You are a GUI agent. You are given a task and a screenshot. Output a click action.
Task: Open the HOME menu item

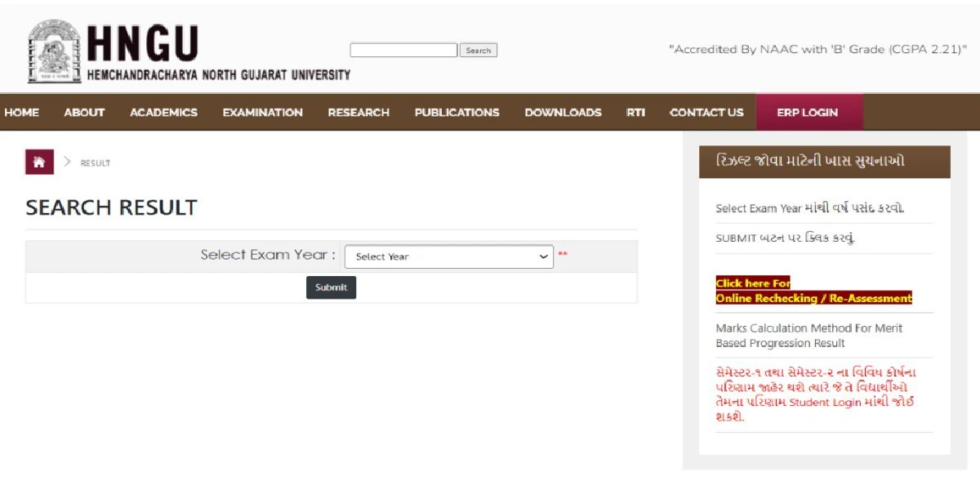tap(22, 113)
